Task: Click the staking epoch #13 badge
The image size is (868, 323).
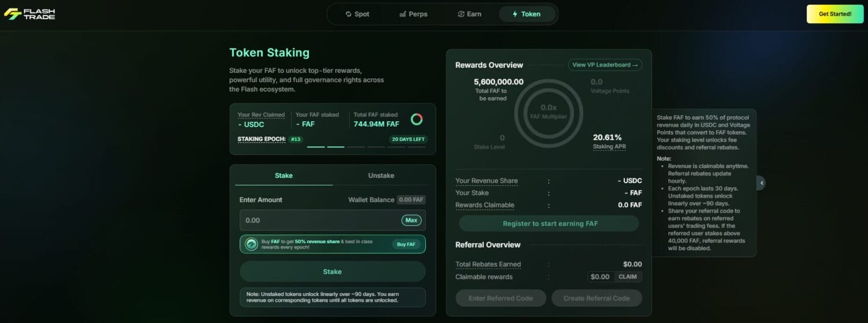Action: point(296,139)
